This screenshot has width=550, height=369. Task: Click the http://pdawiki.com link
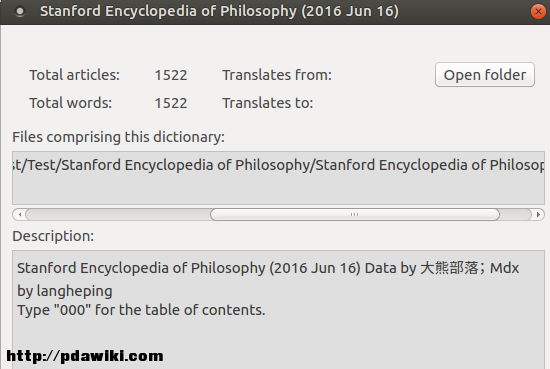85,356
